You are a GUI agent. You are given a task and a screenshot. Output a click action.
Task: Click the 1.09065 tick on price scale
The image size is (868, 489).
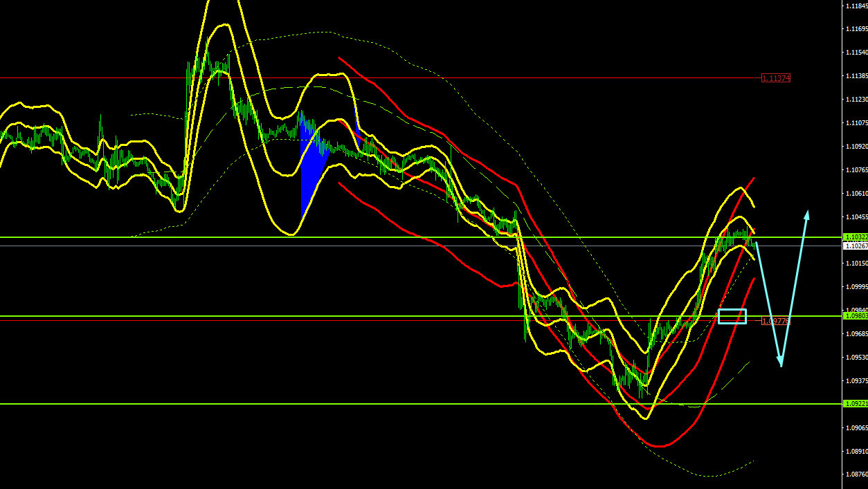tap(856, 427)
